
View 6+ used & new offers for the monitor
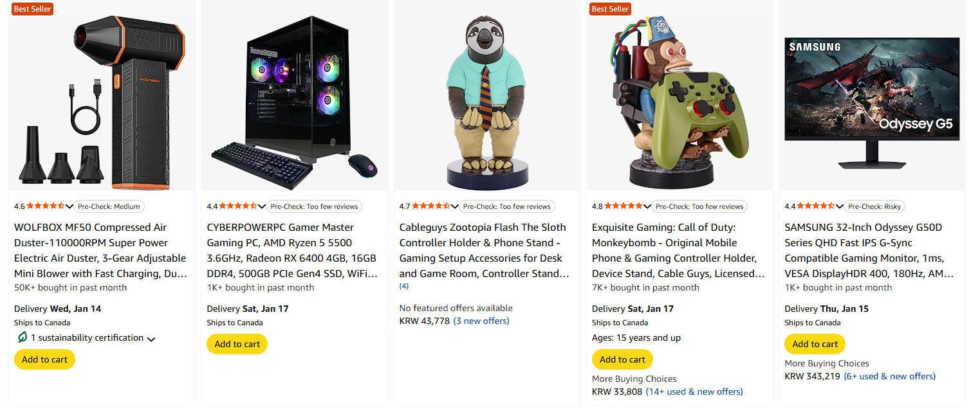(889, 376)
